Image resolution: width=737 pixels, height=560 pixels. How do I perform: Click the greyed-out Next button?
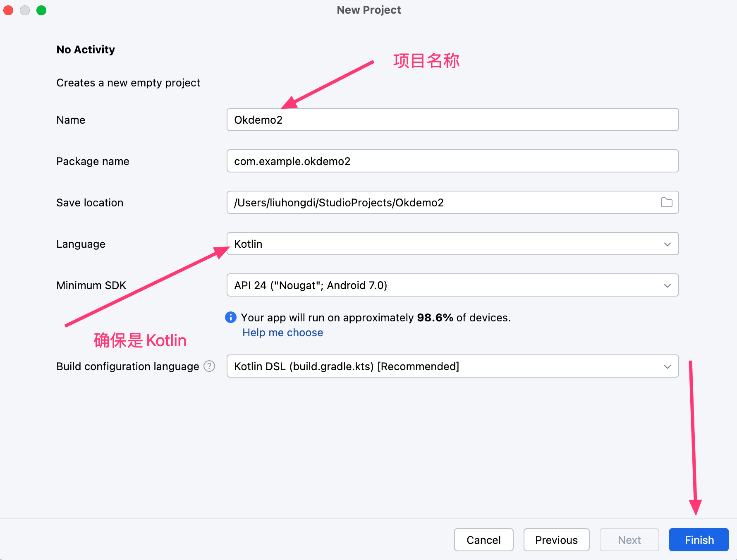coord(629,540)
